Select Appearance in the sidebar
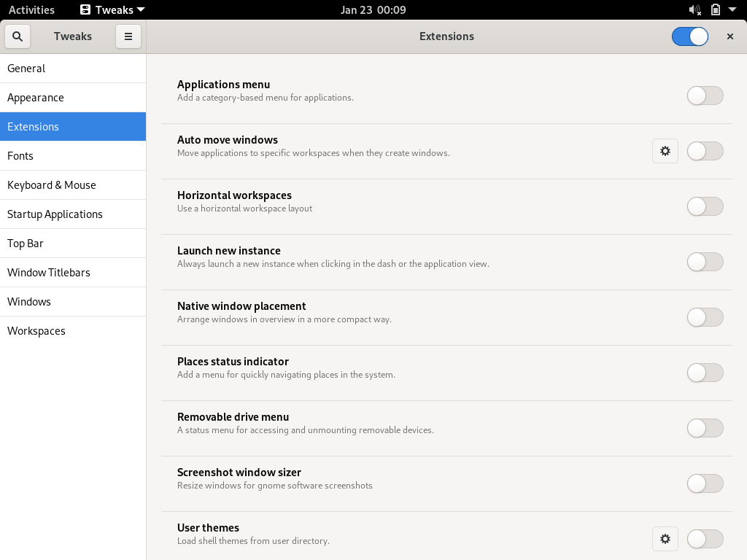This screenshot has width=747, height=560. click(36, 98)
